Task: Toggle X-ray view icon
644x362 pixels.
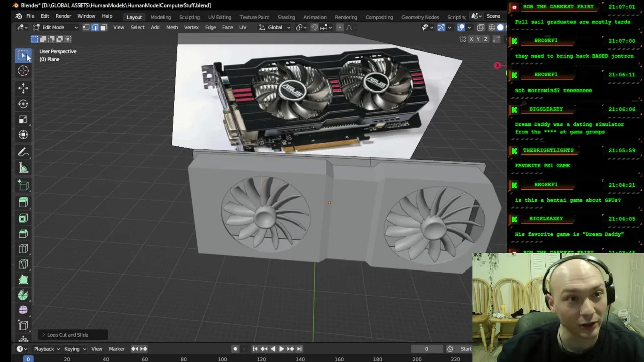Action: pos(480,27)
